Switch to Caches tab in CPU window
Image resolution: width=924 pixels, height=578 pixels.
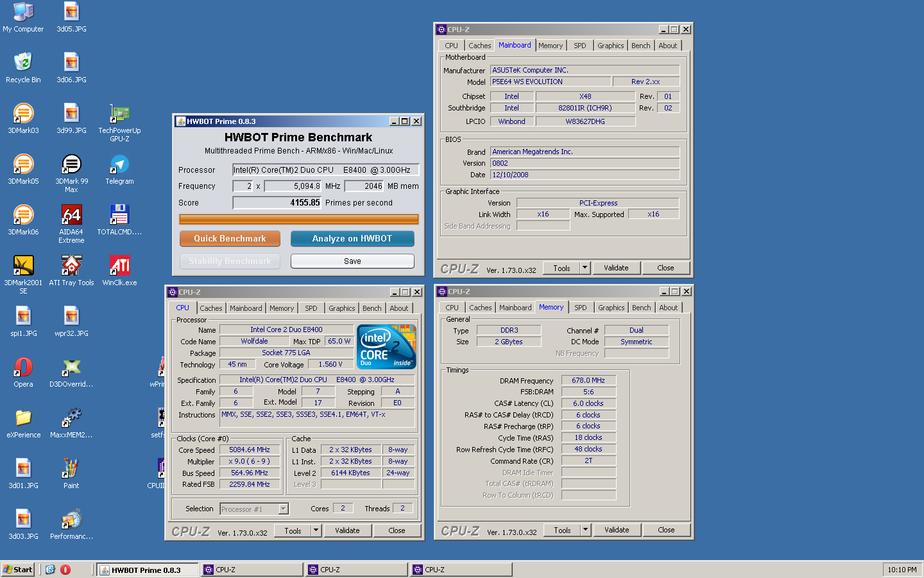pyautogui.click(x=211, y=308)
